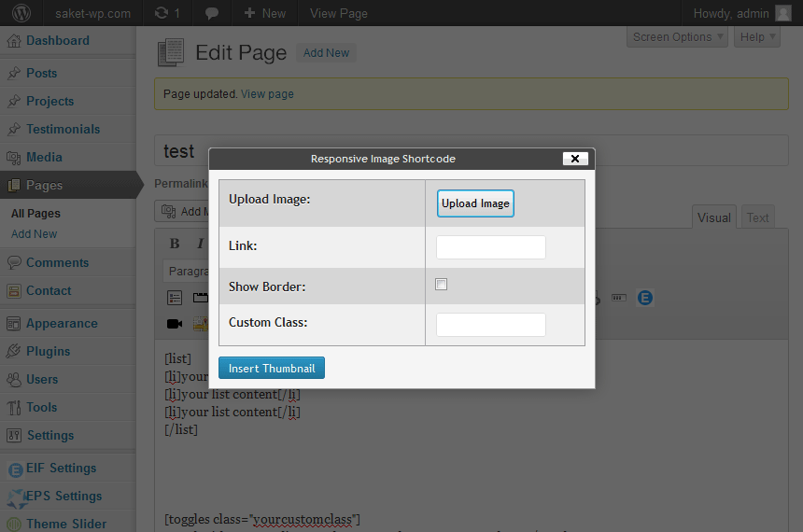Follow the View page link in notice

click(267, 94)
